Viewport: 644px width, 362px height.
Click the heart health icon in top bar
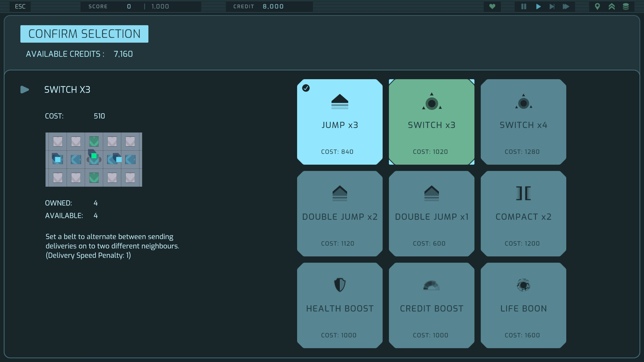click(x=493, y=7)
